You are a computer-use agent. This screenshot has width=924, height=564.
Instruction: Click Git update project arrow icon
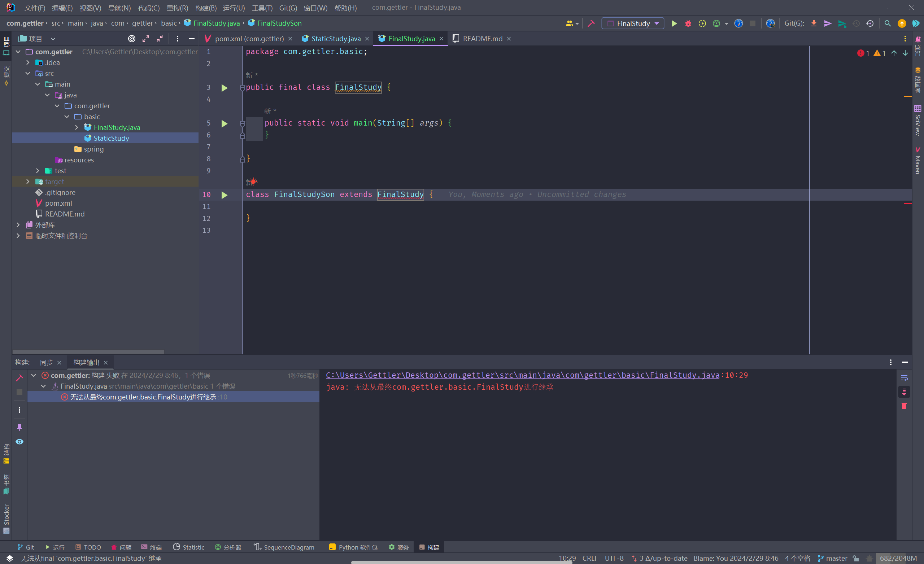point(814,23)
